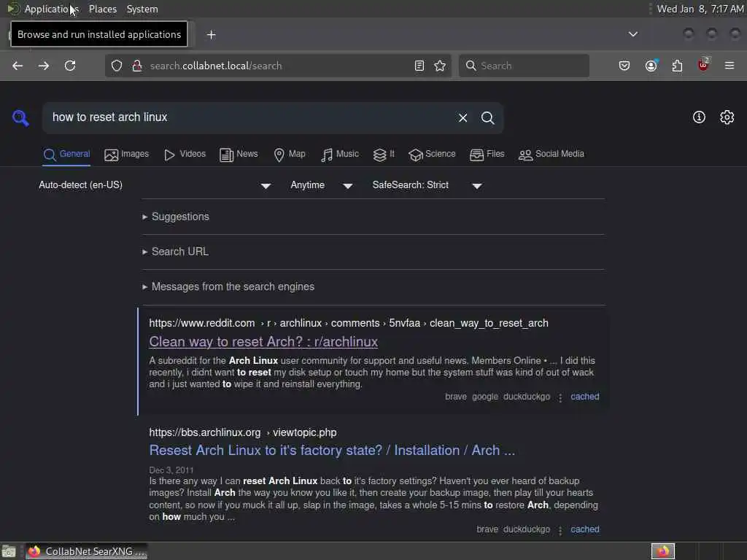
Task: Open more options for the reddit result
Action: coord(560,397)
